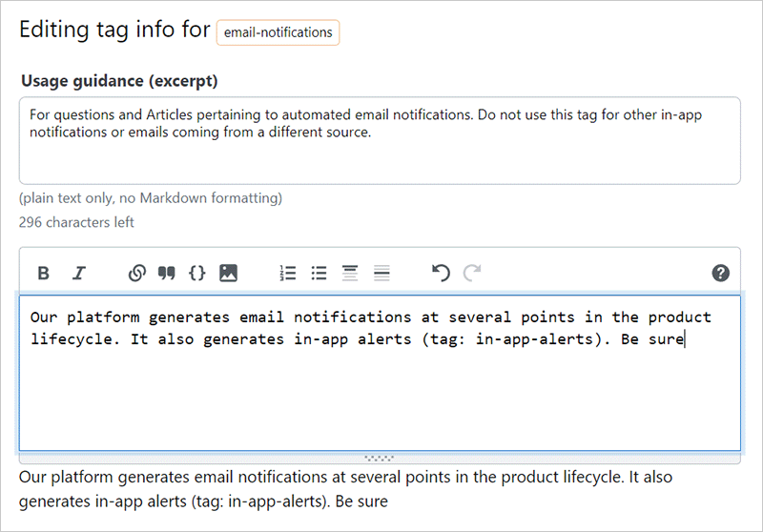This screenshot has width=763, height=532.
Task: Click the redo arrow icon
Action: (471, 274)
